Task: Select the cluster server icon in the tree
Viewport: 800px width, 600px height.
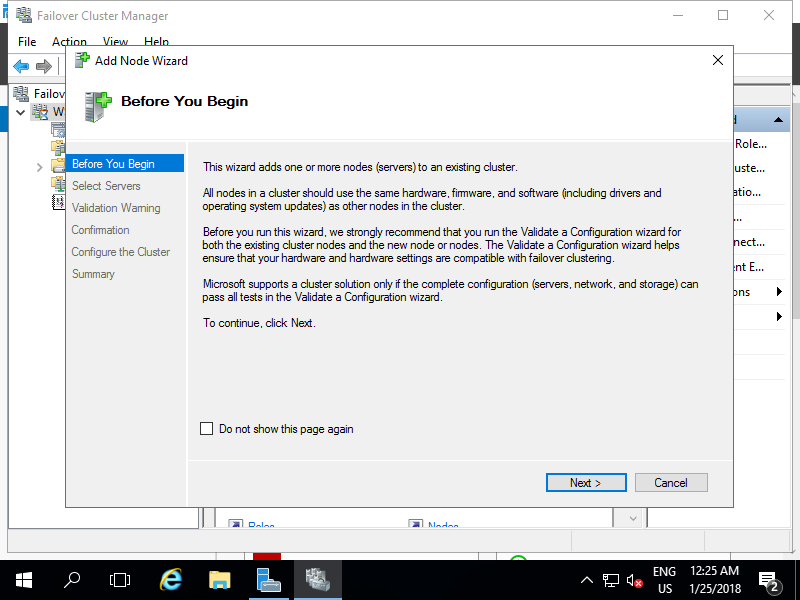Action: click(40, 112)
